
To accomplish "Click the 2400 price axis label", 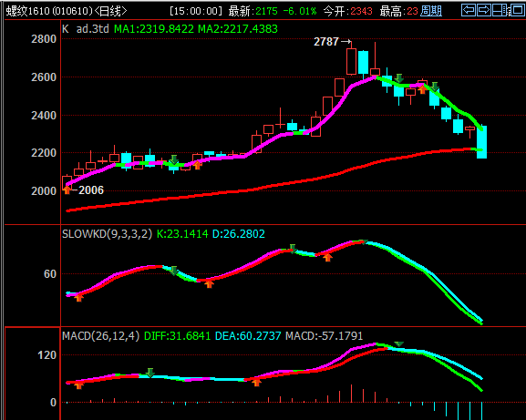I will pyautogui.click(x=44, y=116).
